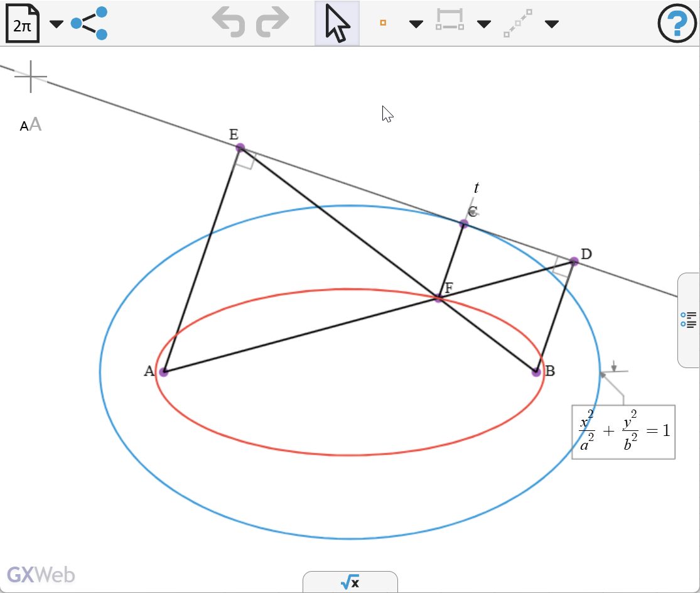This screenshot has height=593, width=700.
Task: Open the 2π document file icon
Action: pyautogui.click(x=23, y=23)
